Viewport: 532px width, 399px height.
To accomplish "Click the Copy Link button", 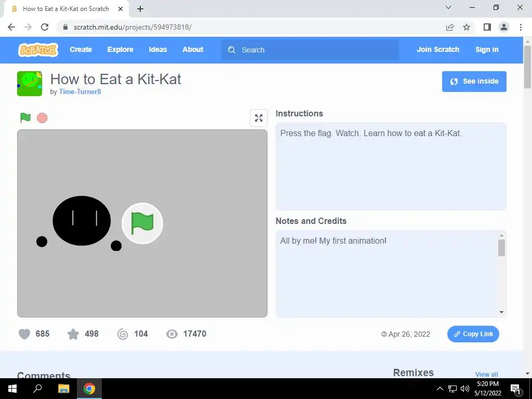I will pos(473,334).
